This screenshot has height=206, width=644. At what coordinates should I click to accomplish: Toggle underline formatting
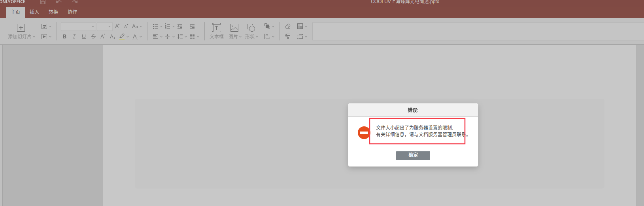point(83,36)
